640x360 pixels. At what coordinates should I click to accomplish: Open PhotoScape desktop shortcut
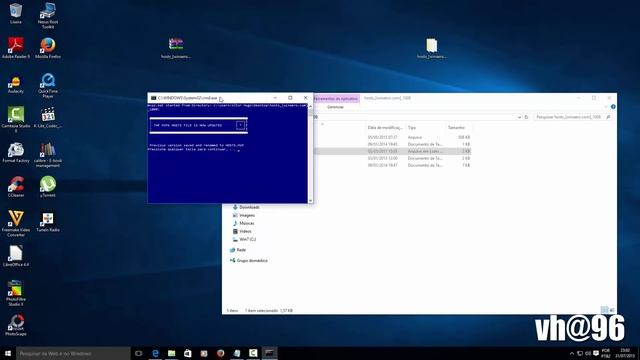(16, 325)
